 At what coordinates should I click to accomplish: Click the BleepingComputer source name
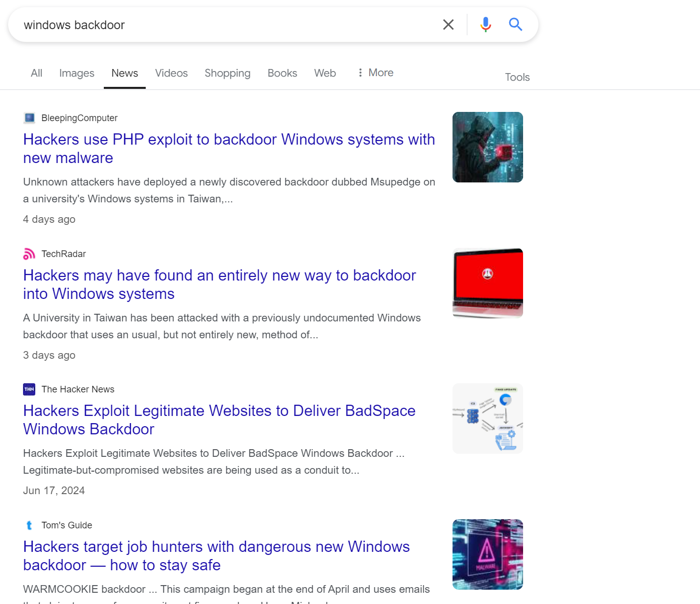coord(79,118)
